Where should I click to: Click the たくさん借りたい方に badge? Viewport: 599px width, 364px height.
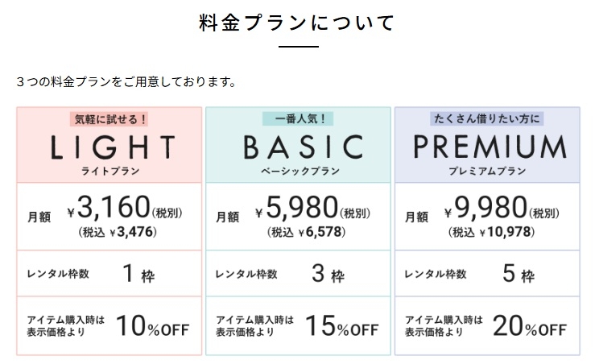pyautogui.click(x=488, y=118)
